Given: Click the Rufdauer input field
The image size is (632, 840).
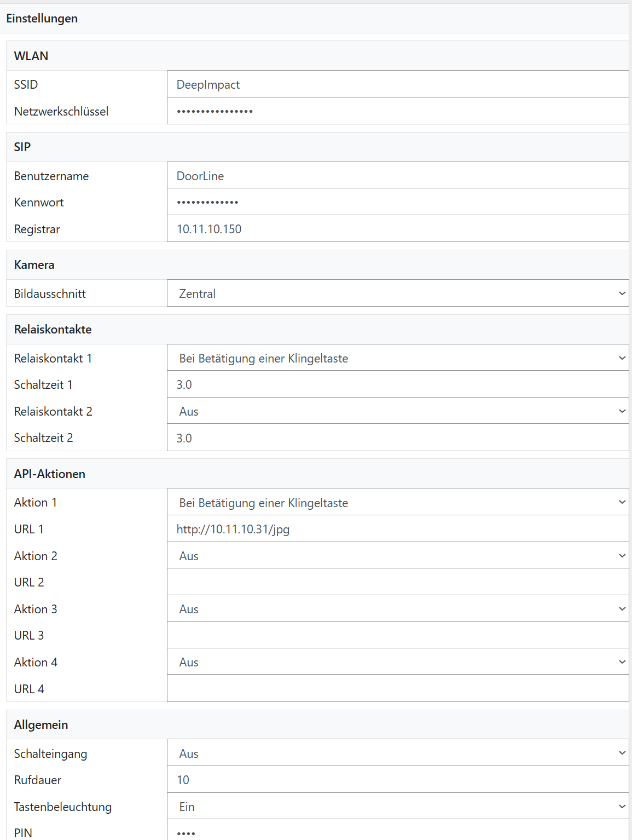Looking at the screenshot, I should (x=397, y=780).
